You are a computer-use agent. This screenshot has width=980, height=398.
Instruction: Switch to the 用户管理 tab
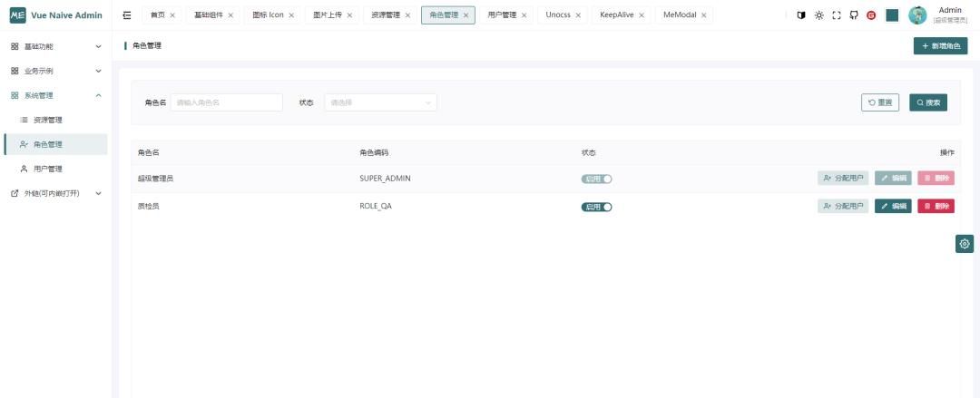click(502, 15)
